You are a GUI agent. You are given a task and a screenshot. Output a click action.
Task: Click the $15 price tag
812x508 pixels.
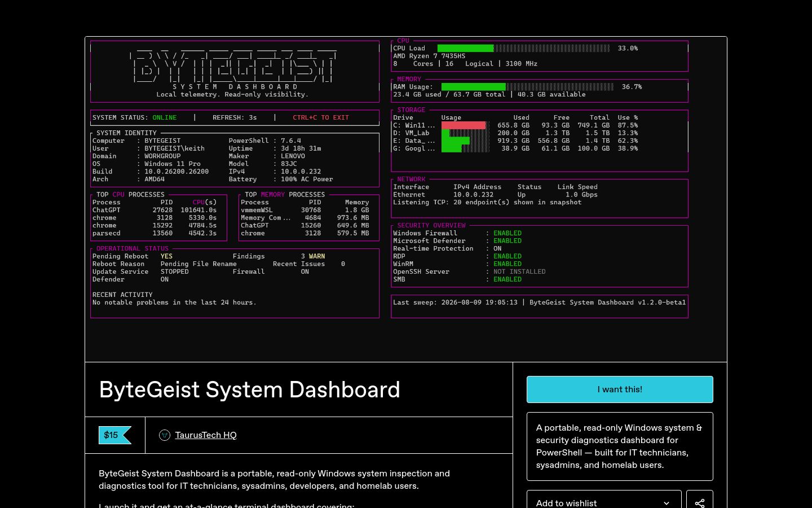coord(114,435)
